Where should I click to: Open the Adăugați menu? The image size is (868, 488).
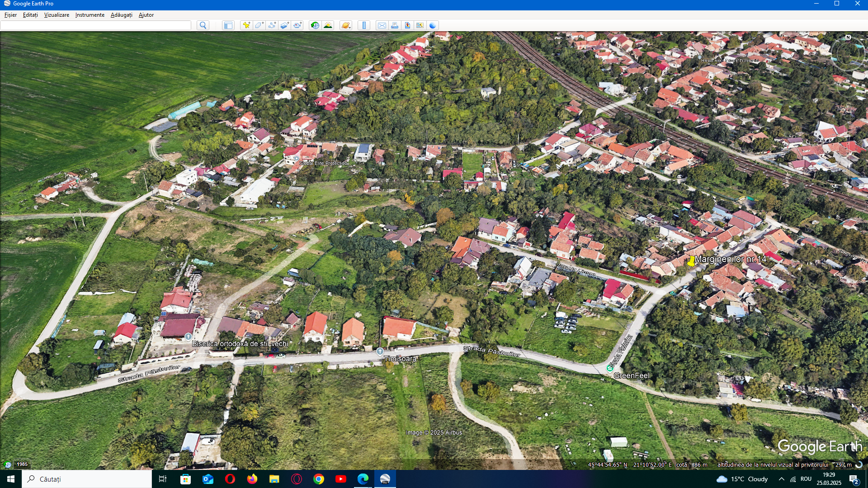121,15
